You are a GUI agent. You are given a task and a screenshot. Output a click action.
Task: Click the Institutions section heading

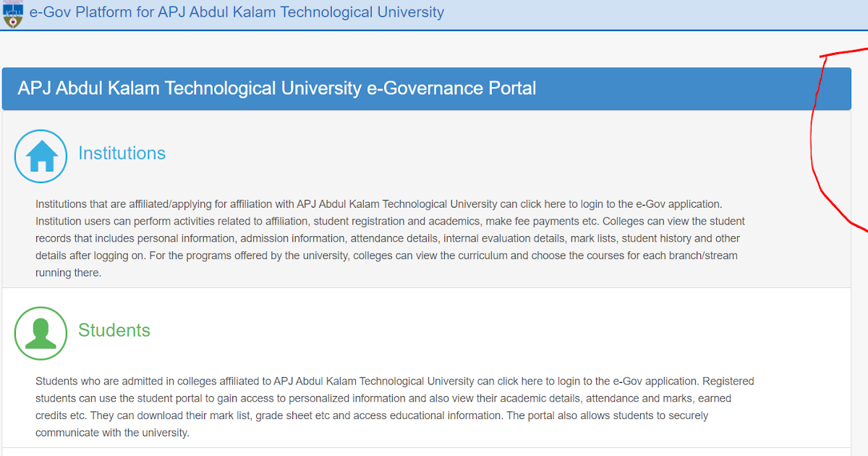(122, 153)
